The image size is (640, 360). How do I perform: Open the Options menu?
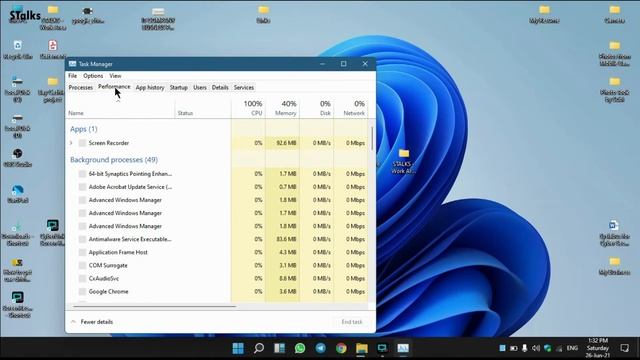point(93,76)
